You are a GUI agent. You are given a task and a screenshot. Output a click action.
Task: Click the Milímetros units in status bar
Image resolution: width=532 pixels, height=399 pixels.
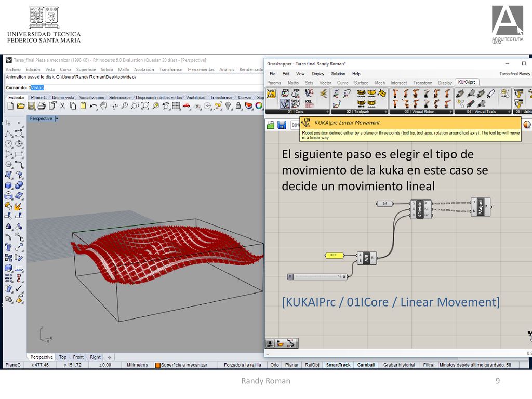click(137, 365)
